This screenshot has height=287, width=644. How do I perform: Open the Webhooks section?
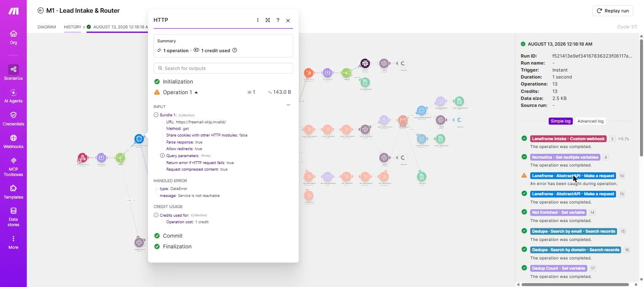pyautogui.click(x=13, y=141)
